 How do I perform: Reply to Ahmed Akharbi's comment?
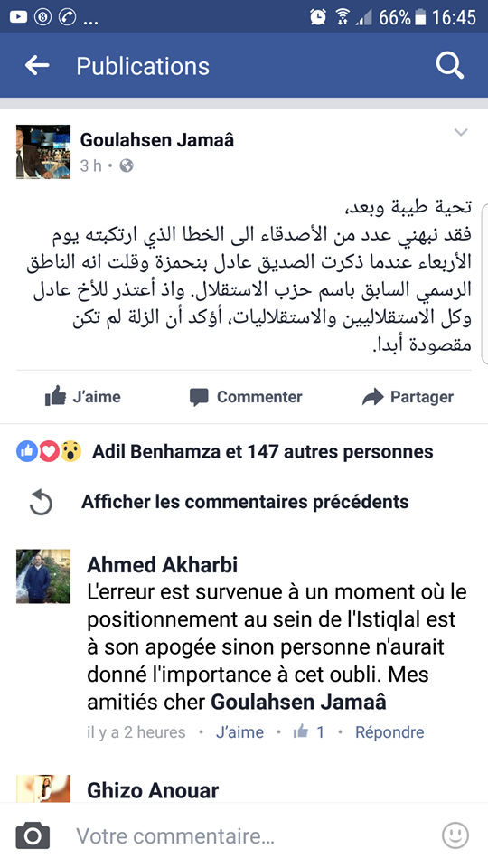(x=389, y=732)
